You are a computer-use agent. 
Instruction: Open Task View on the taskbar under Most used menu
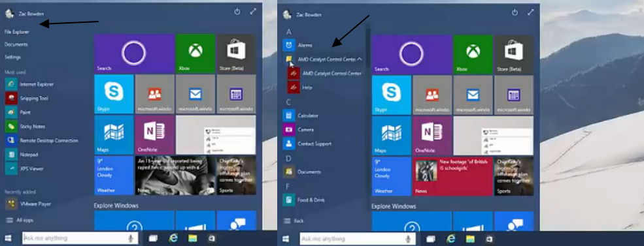pos(153,238)
